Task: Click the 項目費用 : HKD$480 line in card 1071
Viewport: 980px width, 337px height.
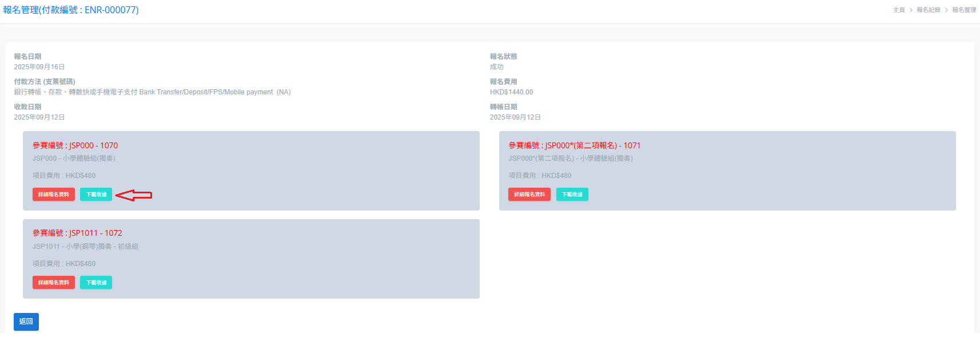Action: [540, 176]
